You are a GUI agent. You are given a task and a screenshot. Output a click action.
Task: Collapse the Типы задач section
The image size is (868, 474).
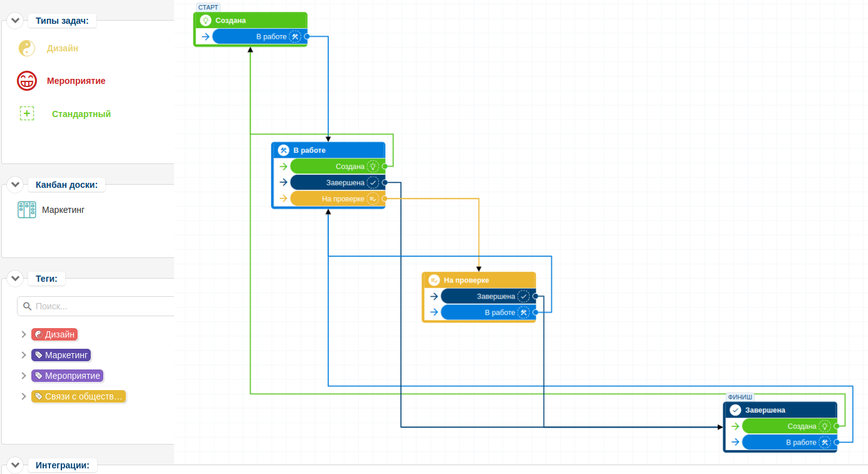point(16,21)
